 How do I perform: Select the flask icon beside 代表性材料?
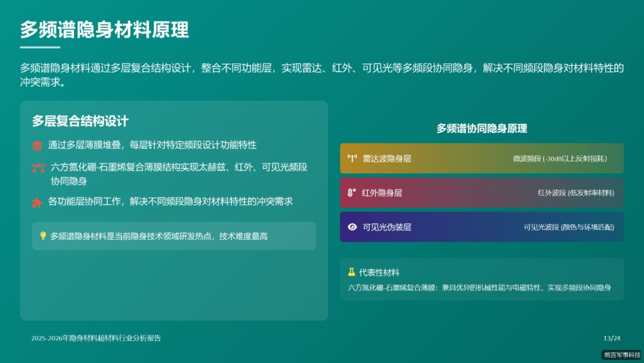pos(352,272)
